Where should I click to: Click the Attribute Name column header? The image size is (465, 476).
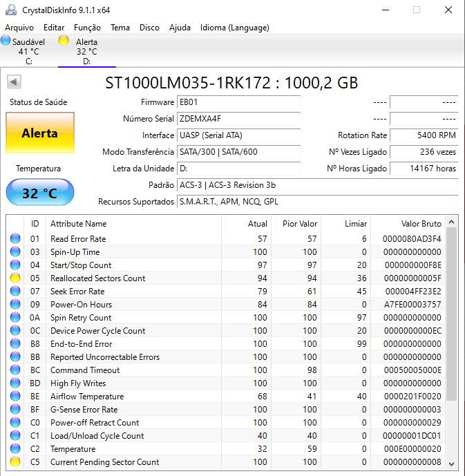click(x=133, y=224)
